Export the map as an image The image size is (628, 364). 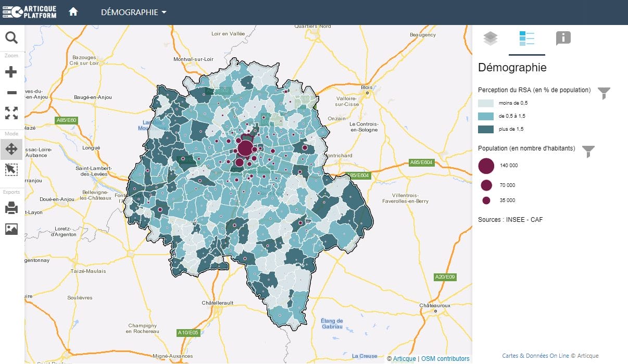(x=11, y=229)
